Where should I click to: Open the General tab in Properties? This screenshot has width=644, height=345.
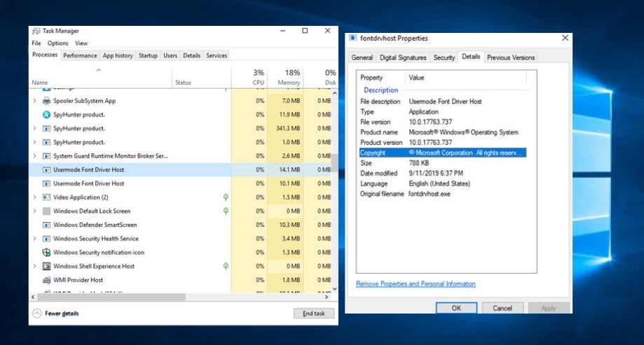coord(362,57)
